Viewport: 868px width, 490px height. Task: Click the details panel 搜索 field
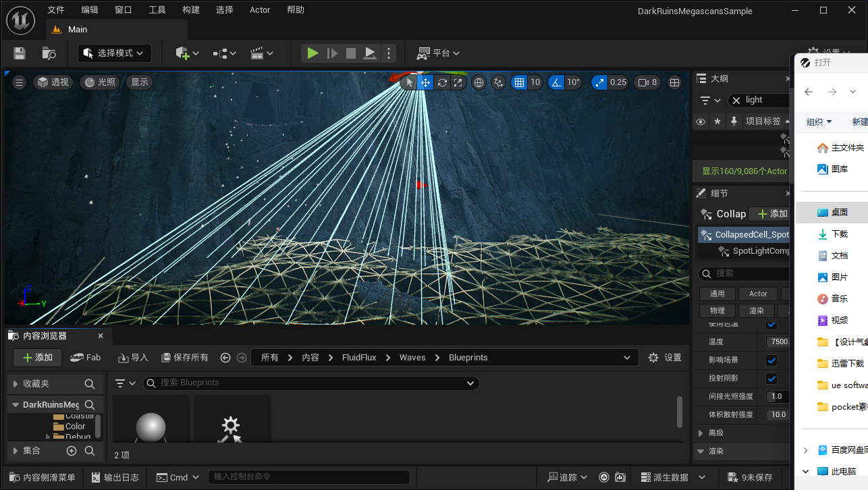coord(744,273)
